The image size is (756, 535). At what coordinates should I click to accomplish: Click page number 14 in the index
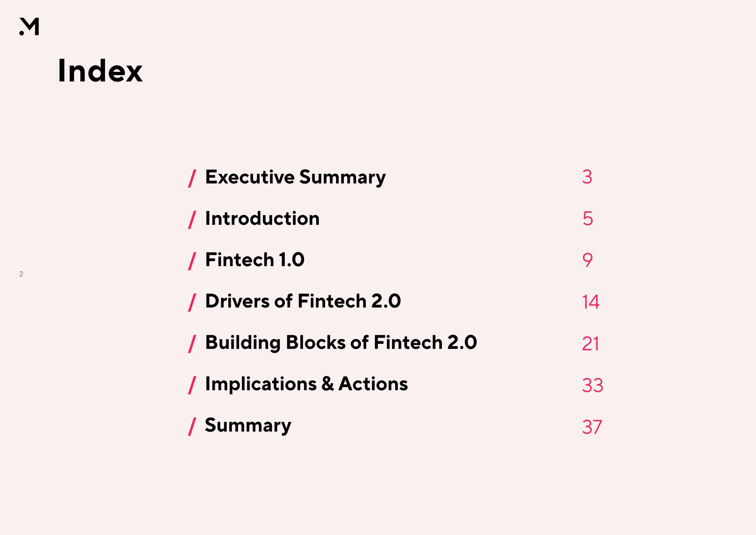[591, 302]
